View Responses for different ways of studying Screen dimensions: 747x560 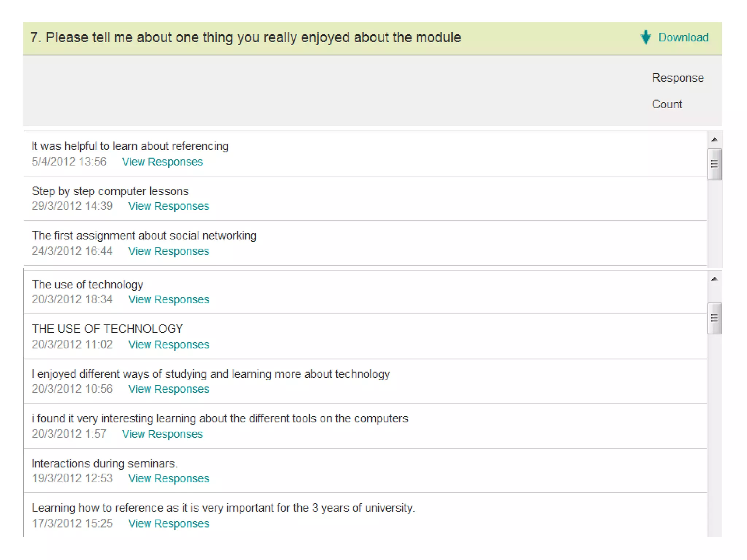click(169, 389)
